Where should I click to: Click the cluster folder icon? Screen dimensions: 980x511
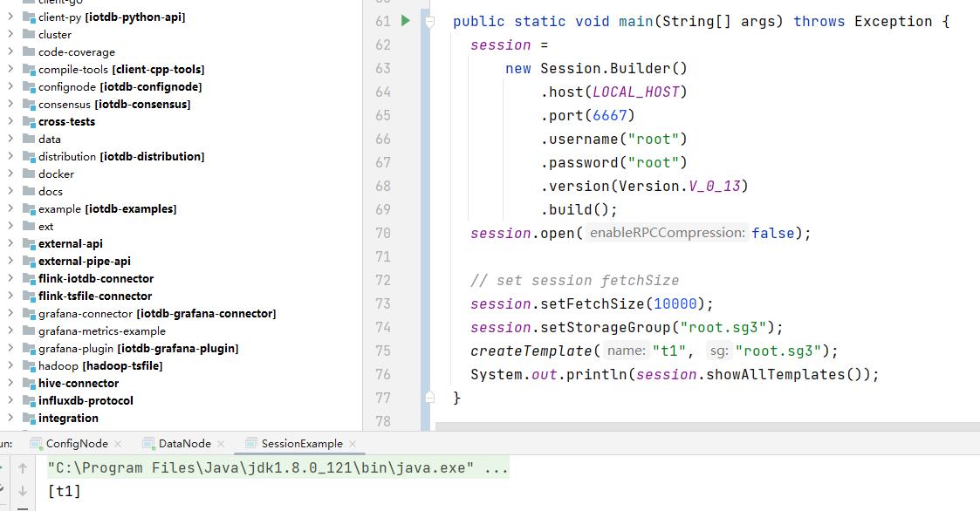pos(29,34)
